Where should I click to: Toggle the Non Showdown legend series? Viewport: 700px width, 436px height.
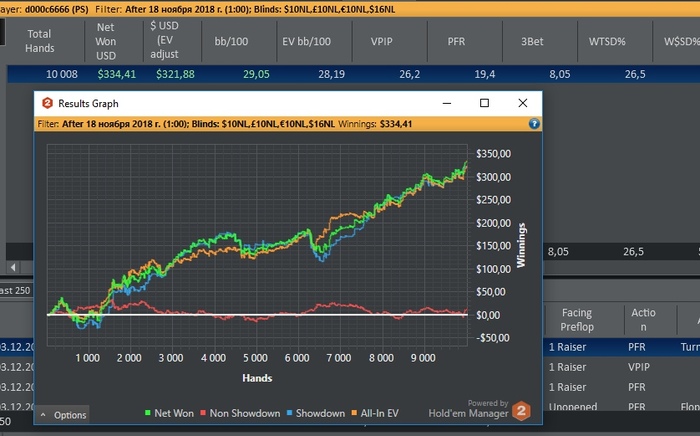click(240, 413)
